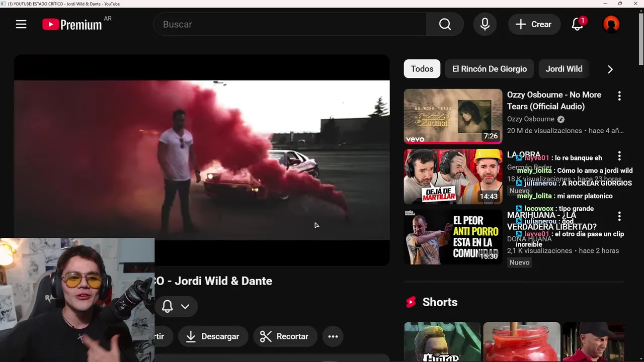
Task: Open the hamburger guide menu
Action: coord(21,24)
